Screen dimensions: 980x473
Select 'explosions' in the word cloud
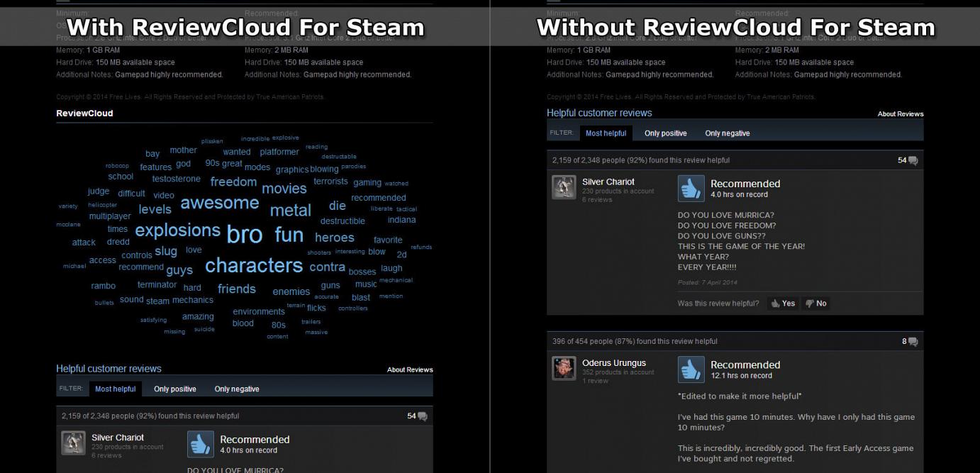178,230
